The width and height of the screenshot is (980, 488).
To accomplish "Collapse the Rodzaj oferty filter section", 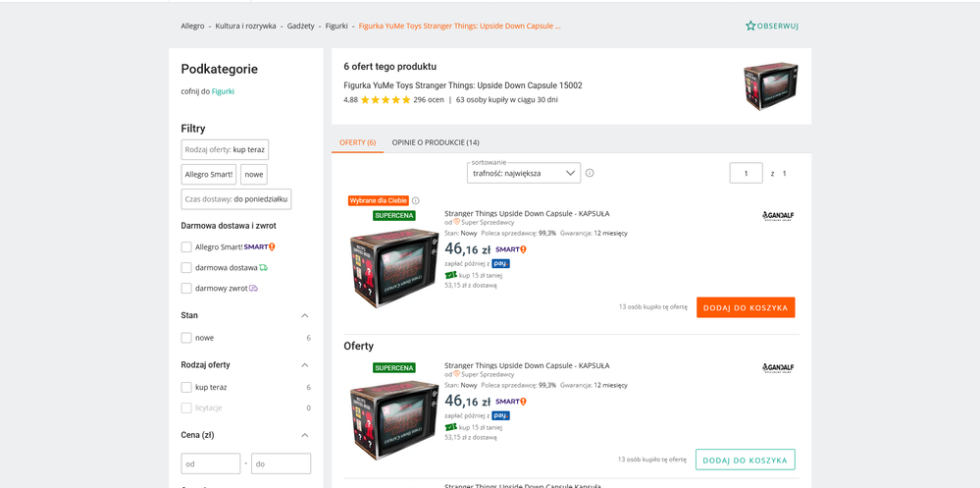I will [x=305, y=364].
